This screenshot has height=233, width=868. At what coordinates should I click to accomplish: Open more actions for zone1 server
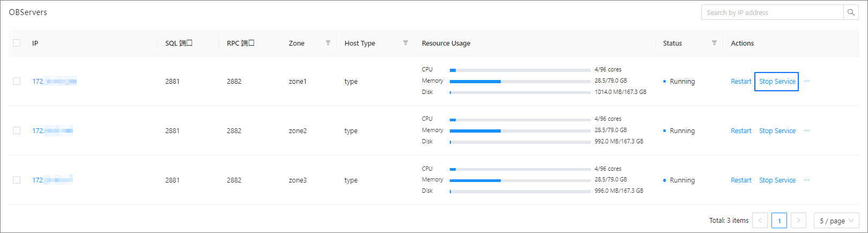pyautogui.click(x=807, y=82)
